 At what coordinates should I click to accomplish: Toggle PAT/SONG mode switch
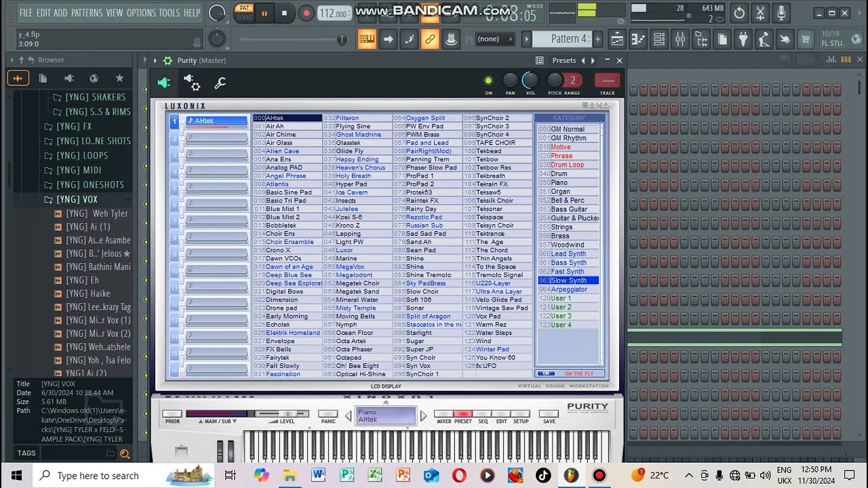[x=243, y=12]
